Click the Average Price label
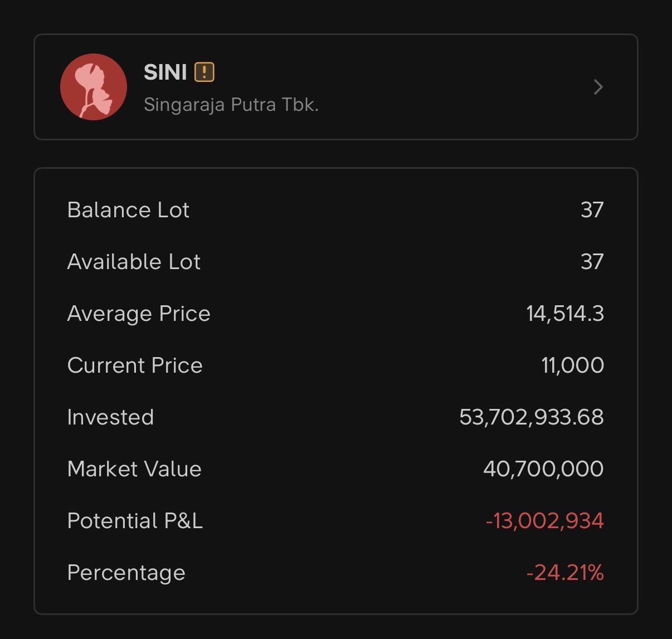672x639 pixels. click(x=139, y=314)
